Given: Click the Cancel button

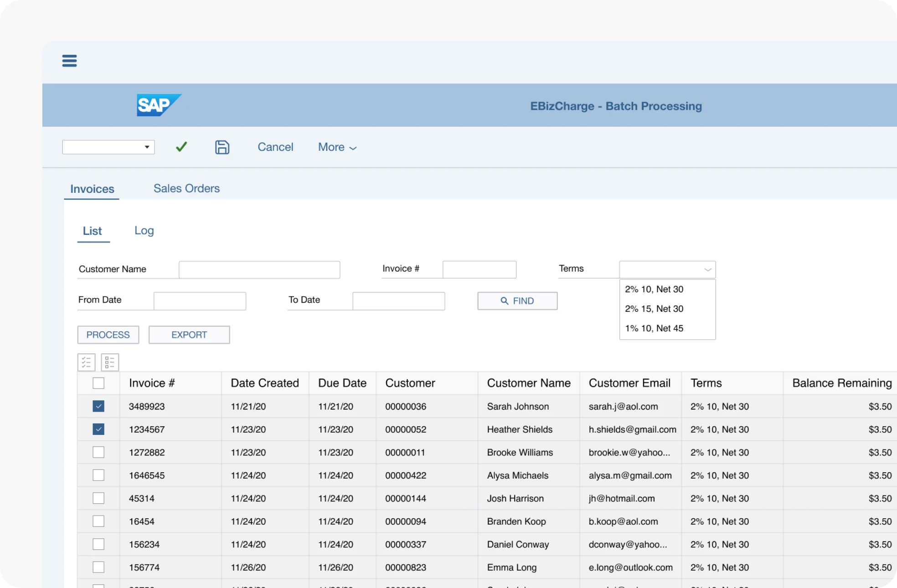Looking at the screenshot, I should (x=275, y=147).
